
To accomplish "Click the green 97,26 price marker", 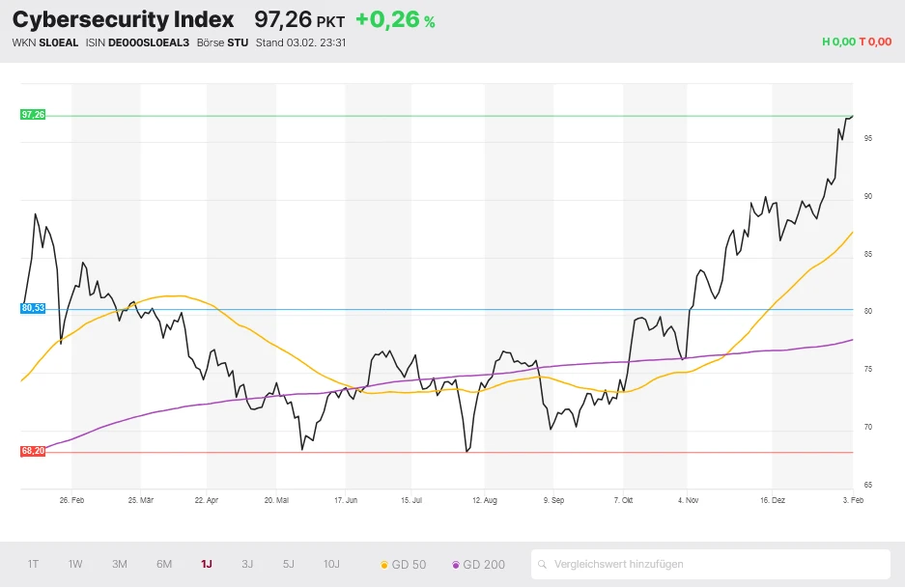I will (33, 115).
